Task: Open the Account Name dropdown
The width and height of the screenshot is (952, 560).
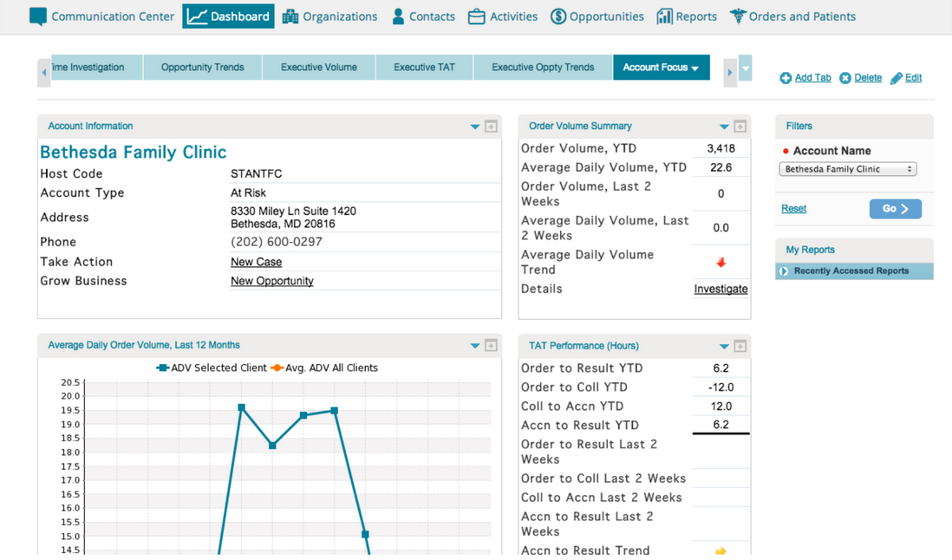Action: 848,169
